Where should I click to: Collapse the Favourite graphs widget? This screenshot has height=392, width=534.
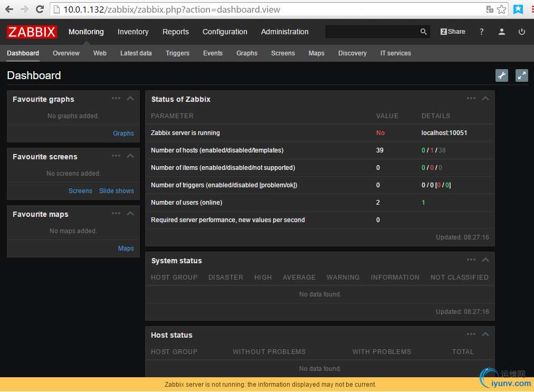130,99
